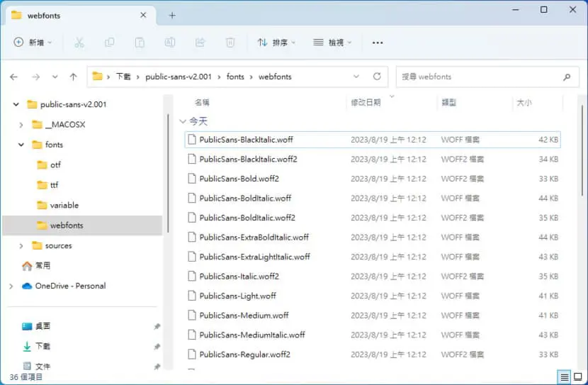
Task: Switch to large thumbnails view in status bar
Action: click(x=578, y=376)
